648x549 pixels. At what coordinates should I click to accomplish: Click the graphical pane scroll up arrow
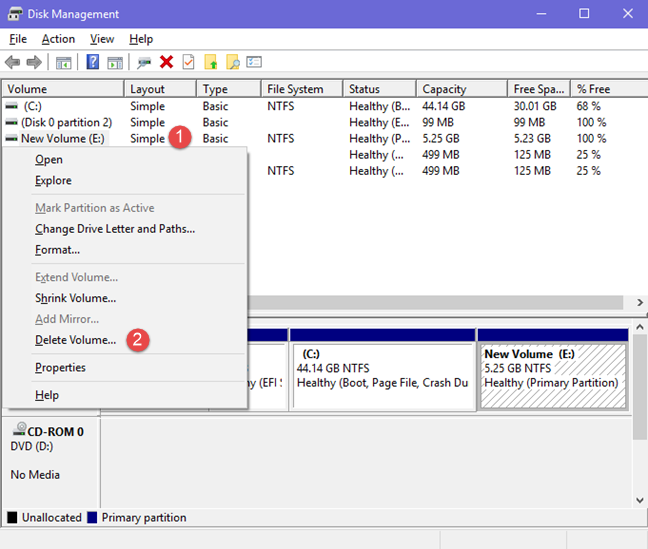[x=640, y=327]
